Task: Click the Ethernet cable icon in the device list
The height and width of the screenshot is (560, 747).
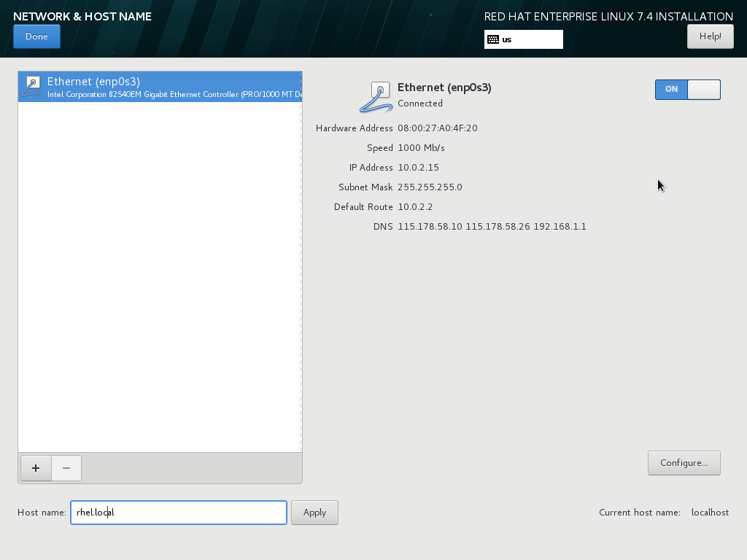Action: (x=32, y=87)
